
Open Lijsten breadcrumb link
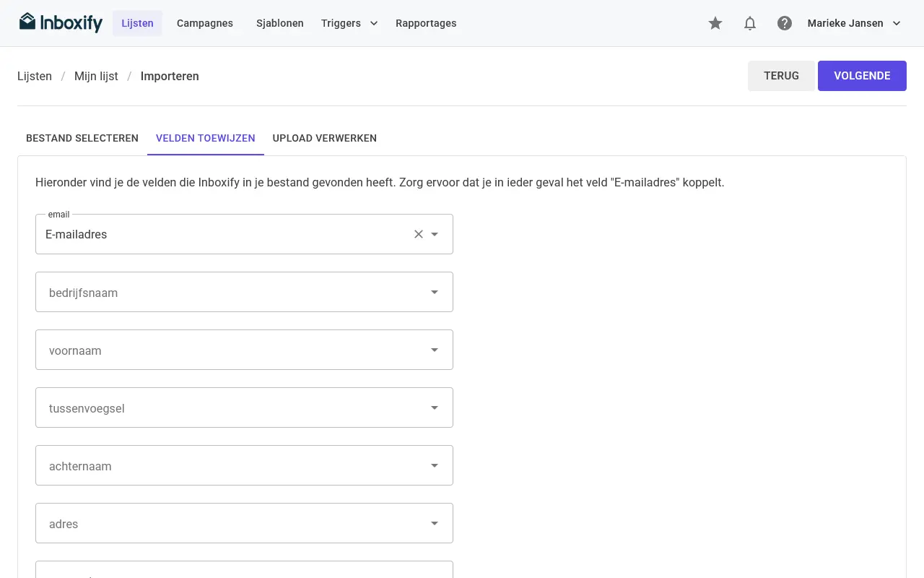tap(35, 76)
